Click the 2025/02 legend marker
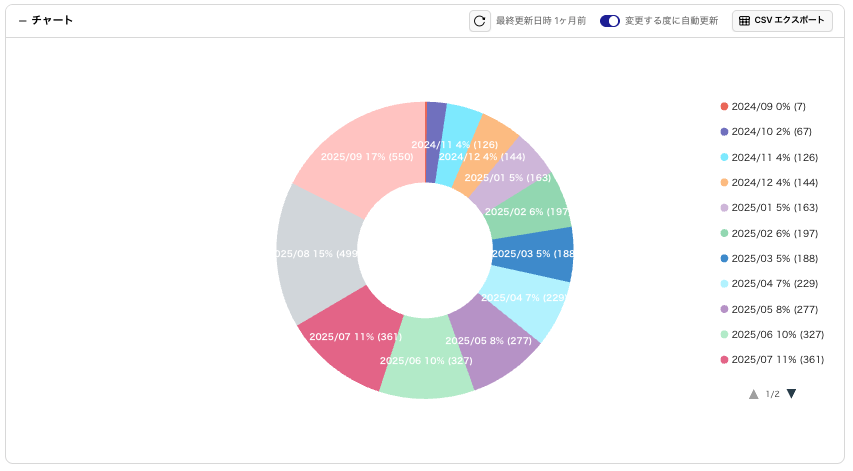This screenshot has height=471, width=853. [x=725, y=233]
